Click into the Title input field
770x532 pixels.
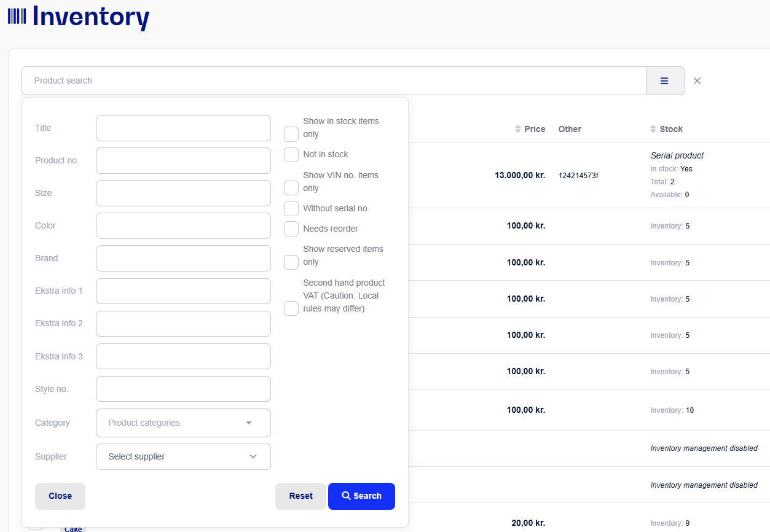coord(183,128)
